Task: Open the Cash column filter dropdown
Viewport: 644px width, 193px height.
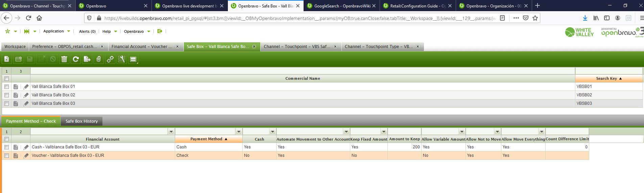Action: (272, 131)
